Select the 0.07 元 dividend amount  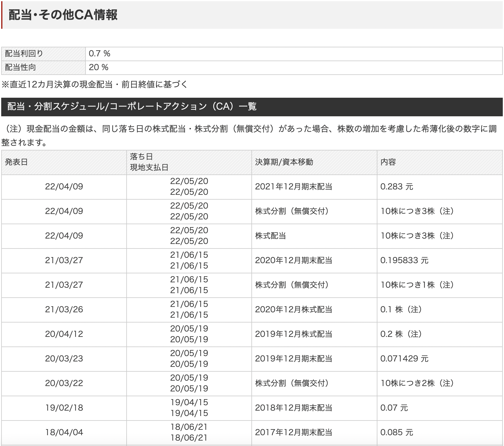tap(394, 408)
